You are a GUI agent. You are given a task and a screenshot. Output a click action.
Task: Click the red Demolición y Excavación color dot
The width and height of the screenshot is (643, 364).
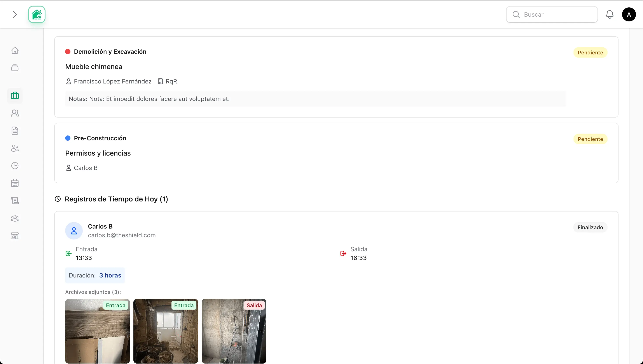pyautogui.click(x=68, y=52)
